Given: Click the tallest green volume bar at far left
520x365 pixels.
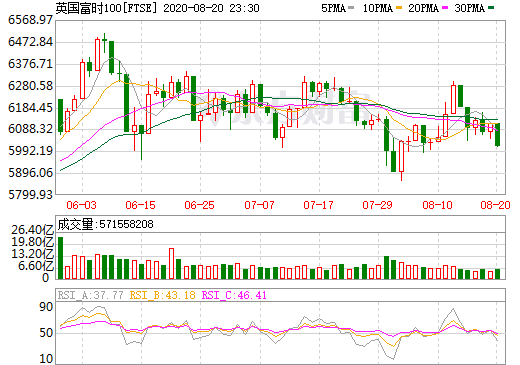Looking at the screenshot, I should 60,258.
